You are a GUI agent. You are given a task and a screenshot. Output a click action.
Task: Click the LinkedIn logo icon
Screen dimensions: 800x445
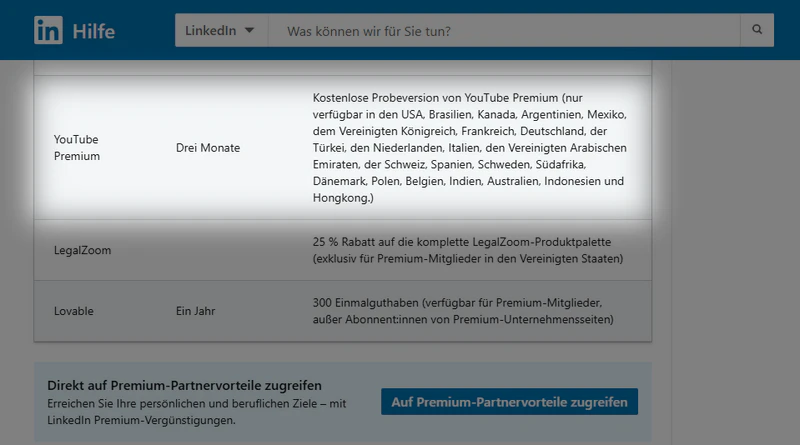point(48,30)
